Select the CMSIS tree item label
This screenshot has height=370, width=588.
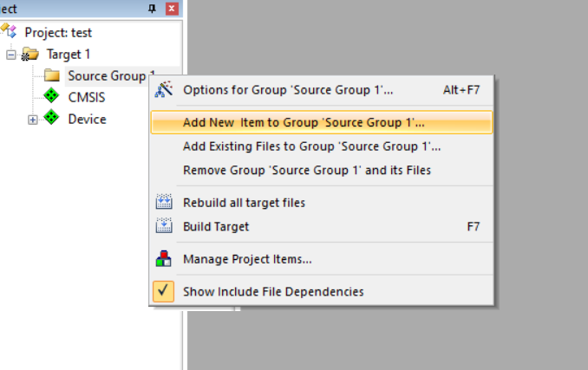tap(87, 97)
